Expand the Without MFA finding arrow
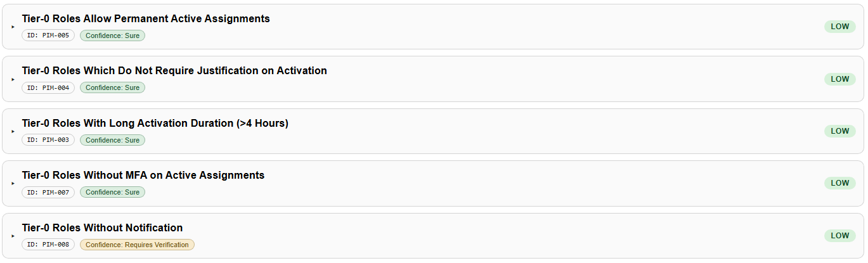The height and width of the screenshot is (263, 868). pyautogui.click(x=13, y=183)
